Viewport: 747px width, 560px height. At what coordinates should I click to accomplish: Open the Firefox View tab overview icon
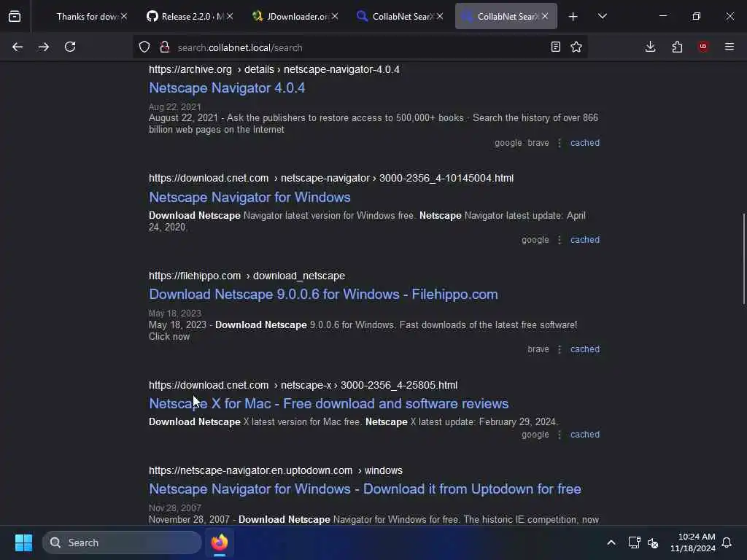15,16
